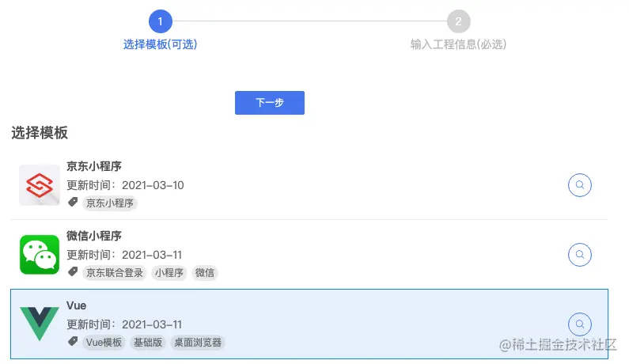Select step 1 circle in the stepper
This screenshot has width=629, height=364.
coord(161,21)
